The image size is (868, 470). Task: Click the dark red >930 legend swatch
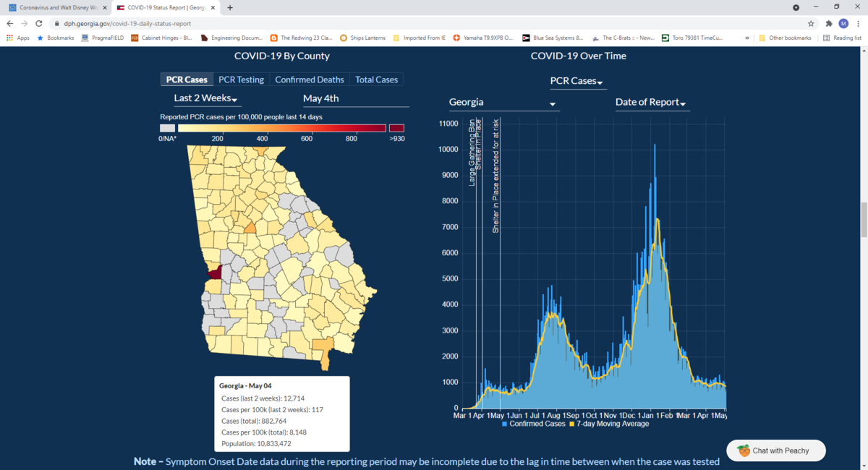coord(396,128)
